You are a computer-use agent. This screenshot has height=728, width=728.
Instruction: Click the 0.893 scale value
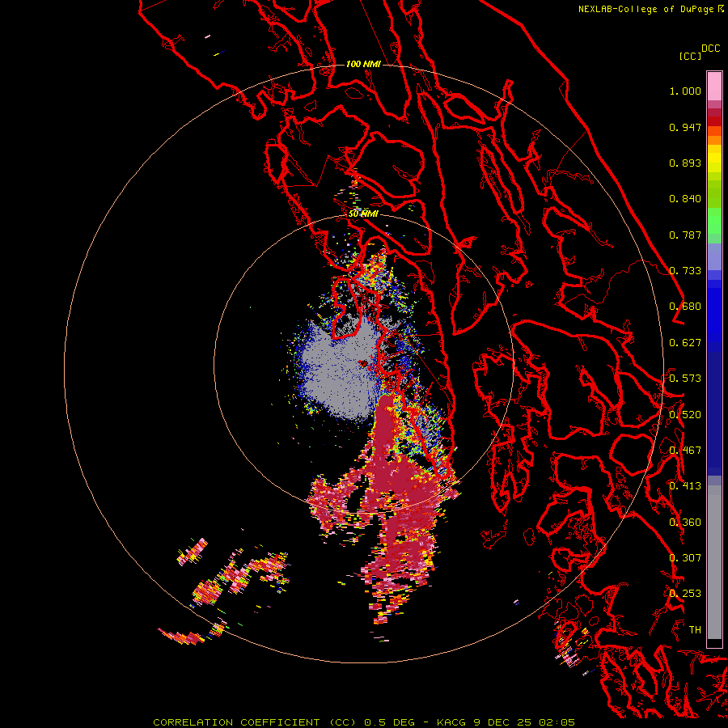click(685, 163)
